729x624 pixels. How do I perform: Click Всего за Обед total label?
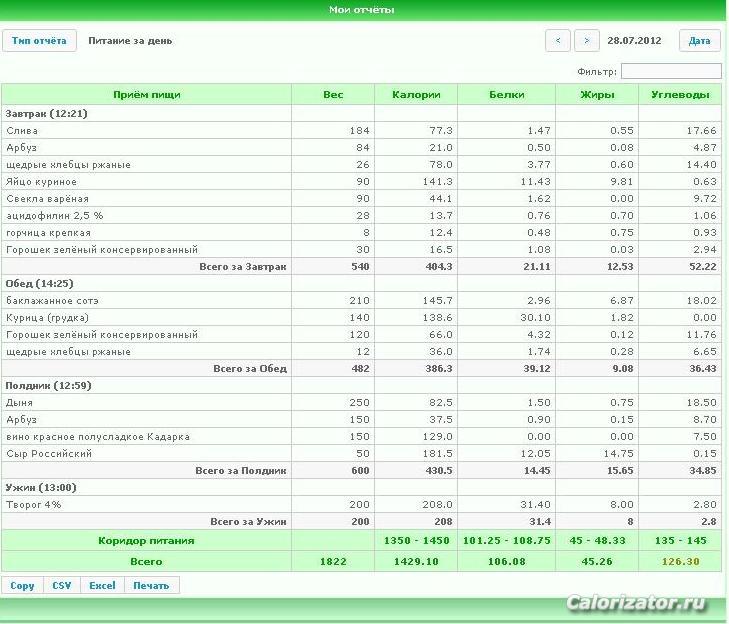[x=250, y=369]
